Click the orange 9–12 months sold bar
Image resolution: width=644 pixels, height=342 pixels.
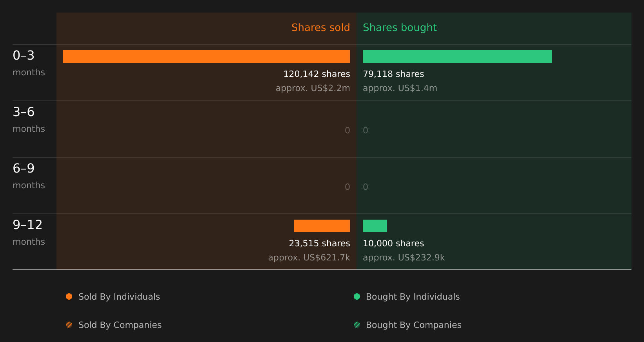click(322, 226)
